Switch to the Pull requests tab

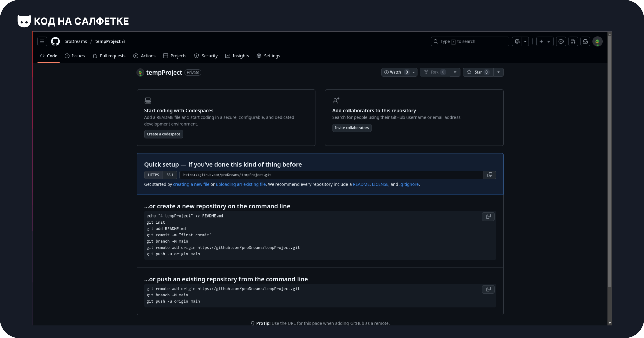109,56
